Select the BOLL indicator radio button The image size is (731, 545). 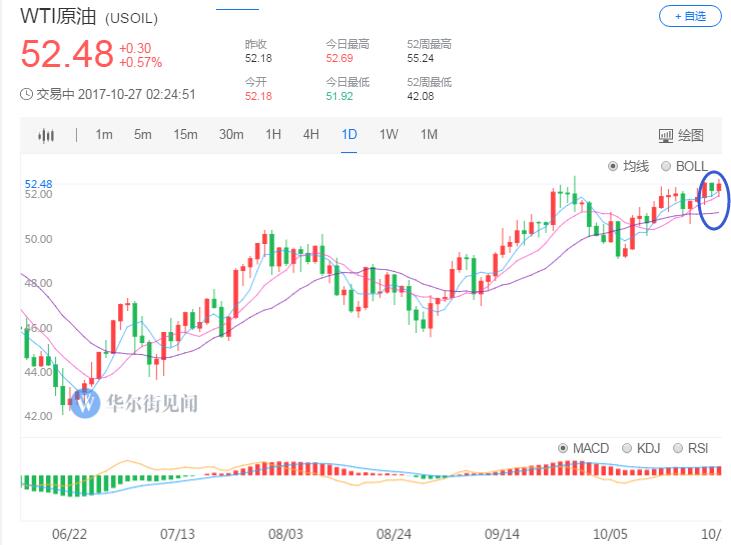[x=666, y=166]
